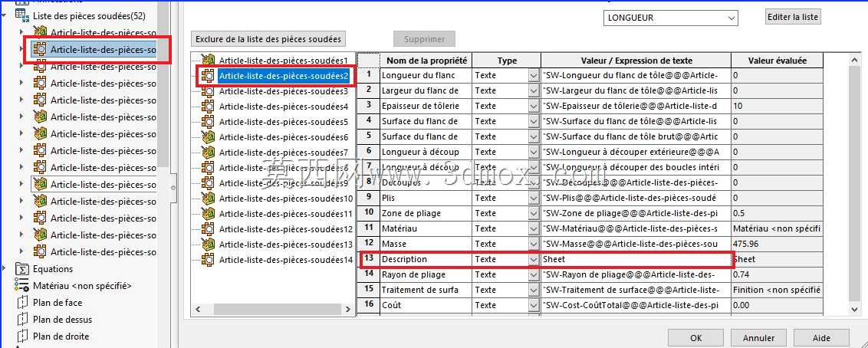Click the Zone de pliage property name cell
The image size is (868, 348).
coord(426,213)
